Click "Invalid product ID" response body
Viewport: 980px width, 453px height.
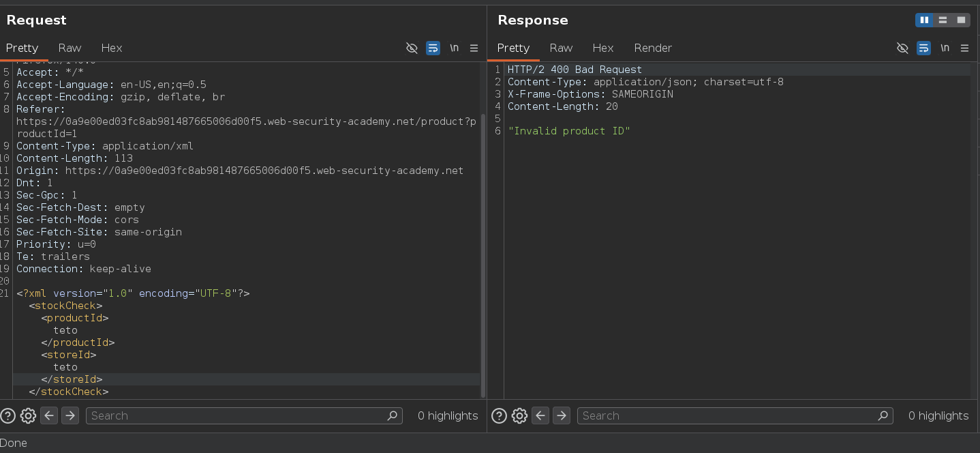point(569,131)
